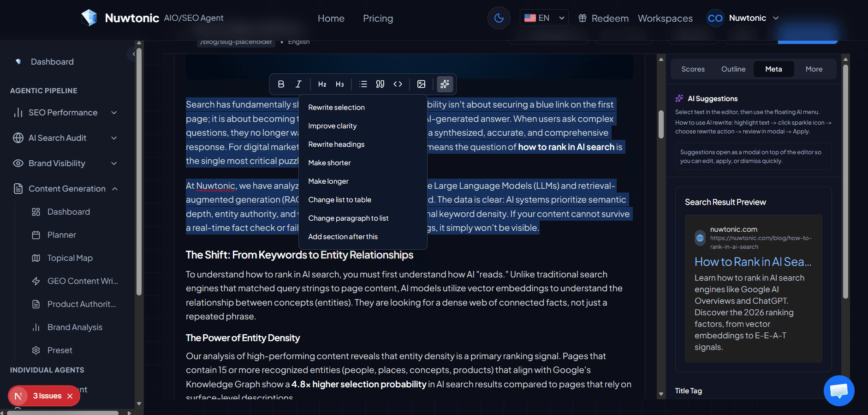Choose Change paragraph to list
Screen dimensions: 868x415
363,218
